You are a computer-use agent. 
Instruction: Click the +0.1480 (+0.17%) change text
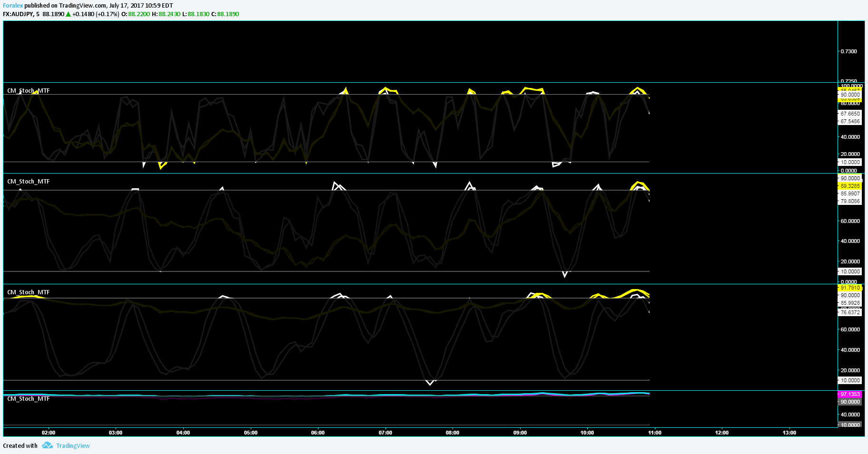click(96, 14)
